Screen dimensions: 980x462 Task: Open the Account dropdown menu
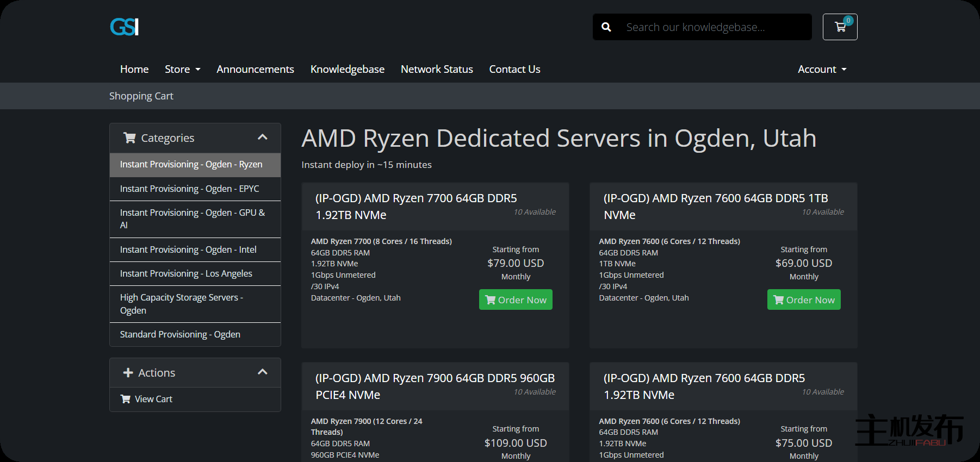[x=822, y=69]
